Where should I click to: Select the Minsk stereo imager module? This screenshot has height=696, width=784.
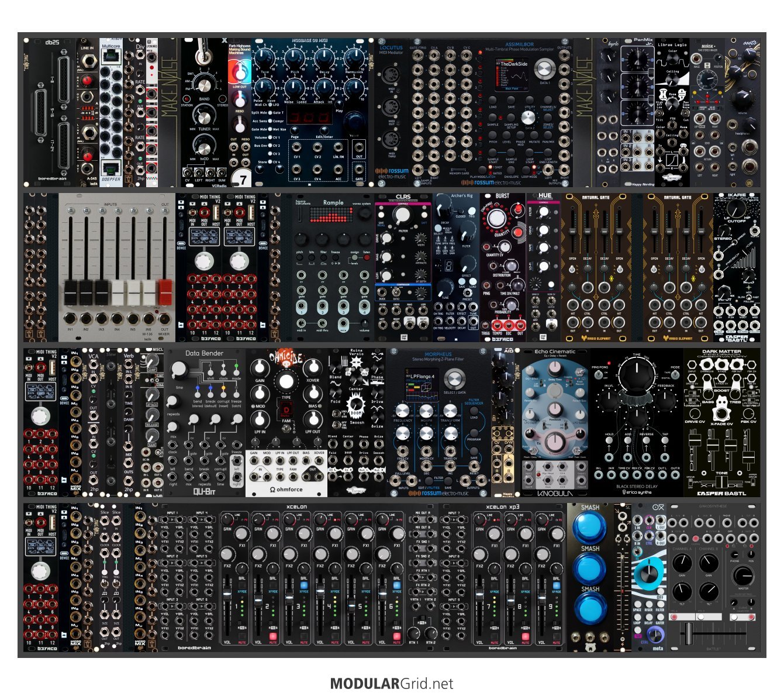click(x=707, y=112)
